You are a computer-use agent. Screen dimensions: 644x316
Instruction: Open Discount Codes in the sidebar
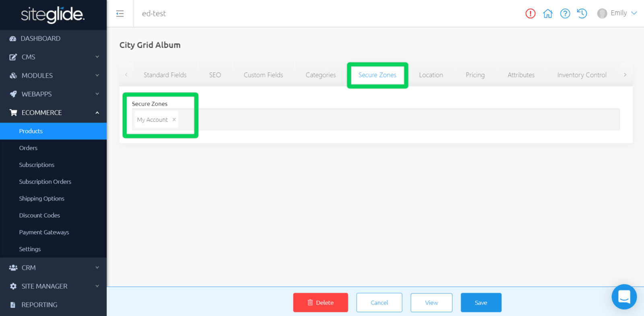pyautogui.click(x=39, y=215)
